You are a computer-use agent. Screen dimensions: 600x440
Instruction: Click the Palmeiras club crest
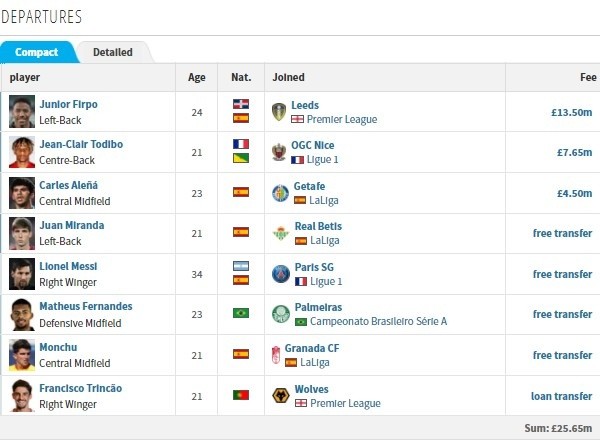(x=281, y=314)
